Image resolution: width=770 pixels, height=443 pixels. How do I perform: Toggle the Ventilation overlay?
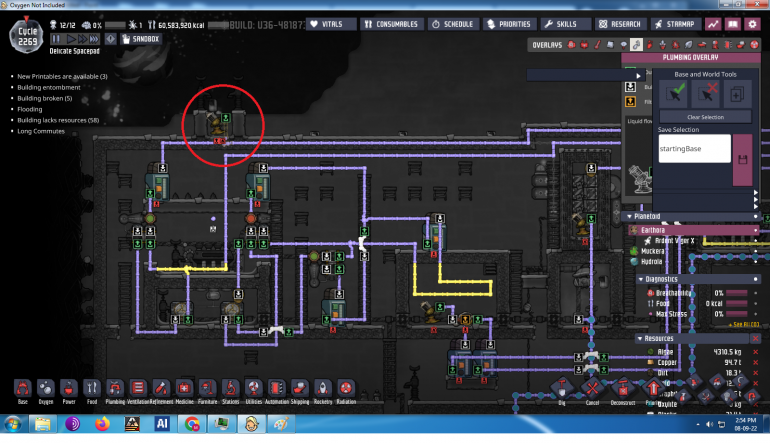pos(650,45)
